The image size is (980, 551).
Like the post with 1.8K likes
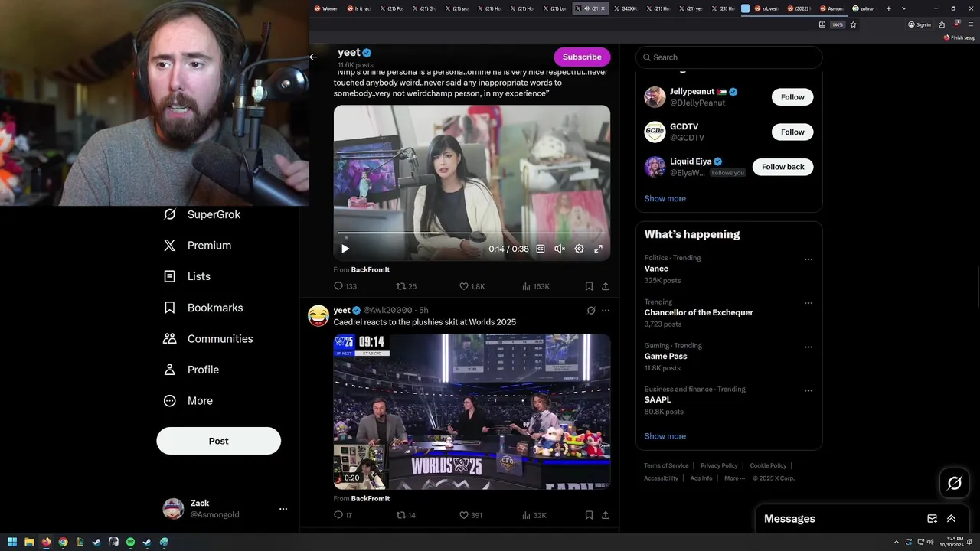coord(472,286)
